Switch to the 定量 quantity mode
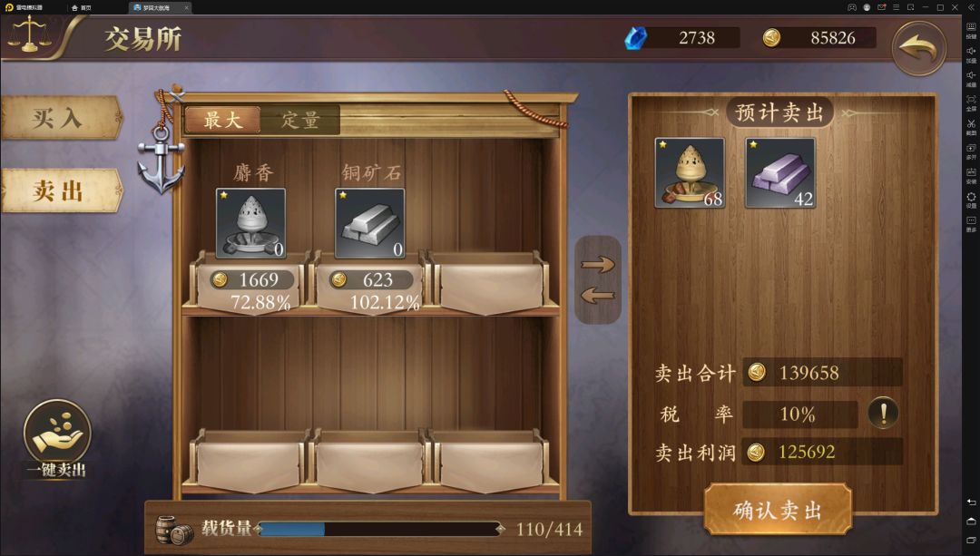The width and height of the screenshot is (980, 556). pos(300,120)
